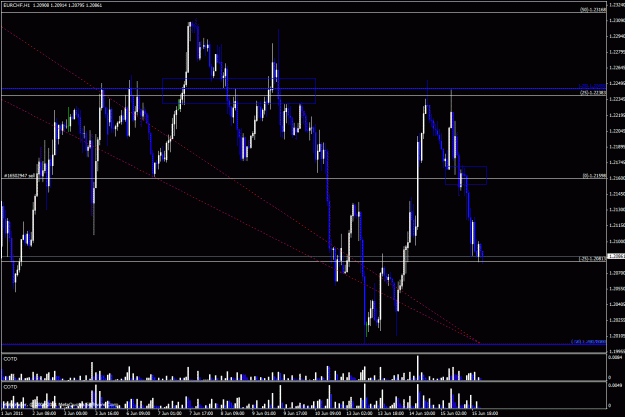Click the 8 Jun 09:00 time label
The height and width of the screenshot is (417, 625).
232,413
